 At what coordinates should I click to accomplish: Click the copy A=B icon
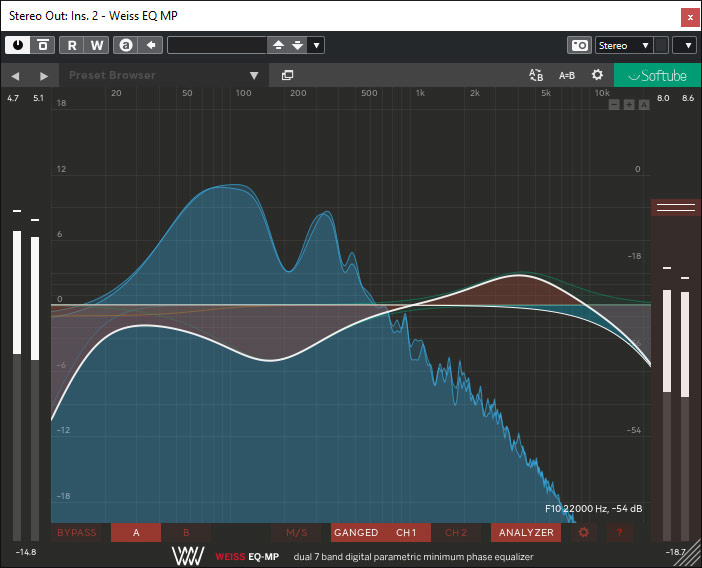567,75
